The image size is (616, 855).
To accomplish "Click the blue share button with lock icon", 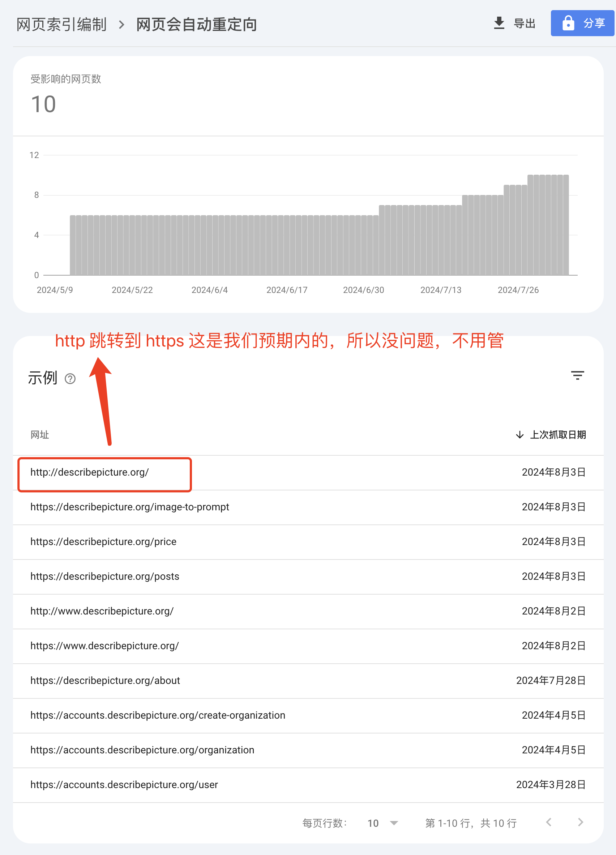I will coord(582,23).
